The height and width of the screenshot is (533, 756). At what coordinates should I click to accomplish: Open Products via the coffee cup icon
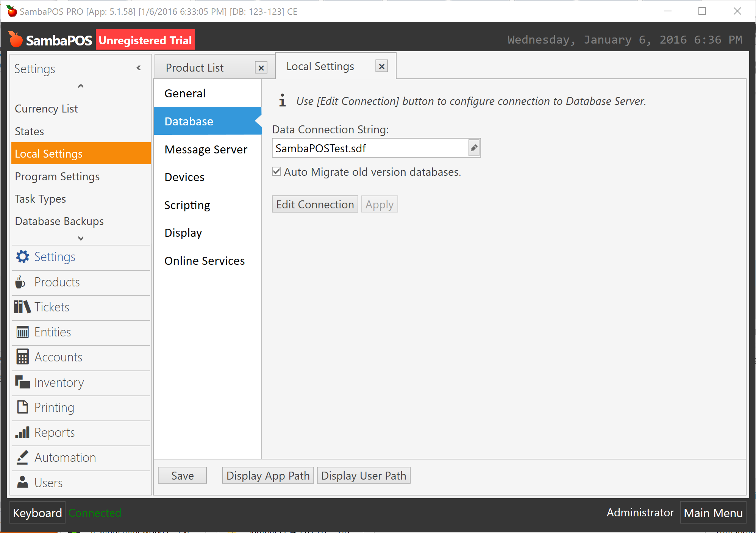(x=20, y=282)
